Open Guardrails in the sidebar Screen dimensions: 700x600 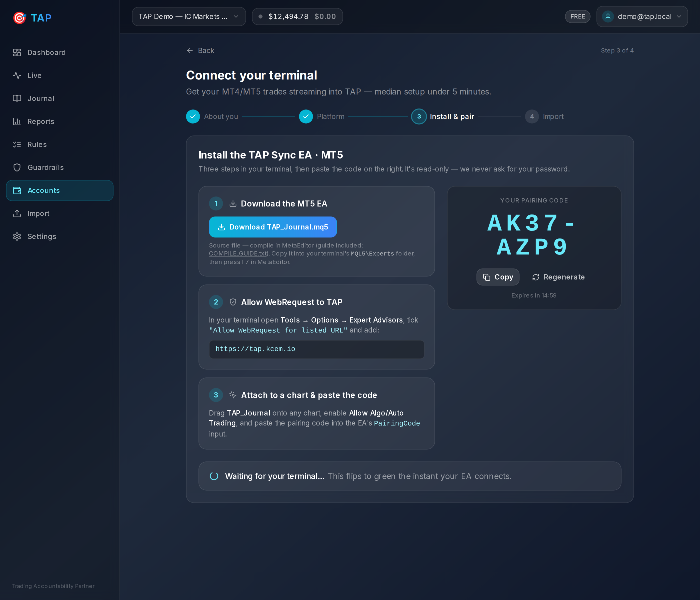click(x=60, y=167)
